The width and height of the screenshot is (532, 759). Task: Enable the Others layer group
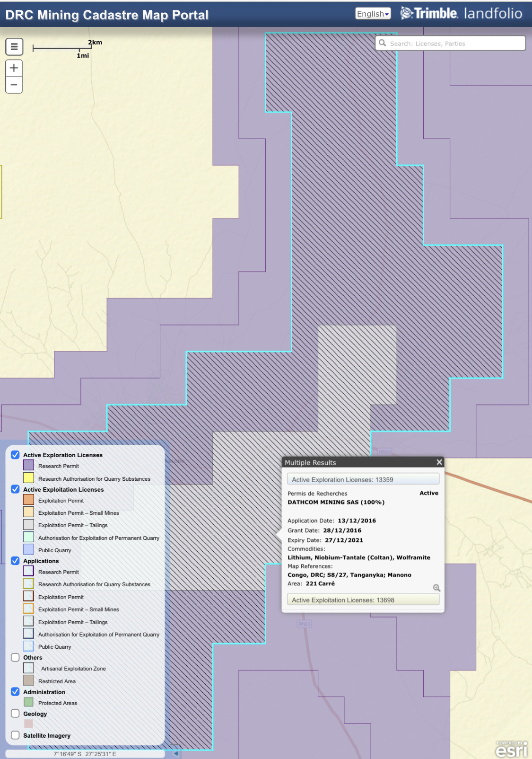click(x=15, y=657)
